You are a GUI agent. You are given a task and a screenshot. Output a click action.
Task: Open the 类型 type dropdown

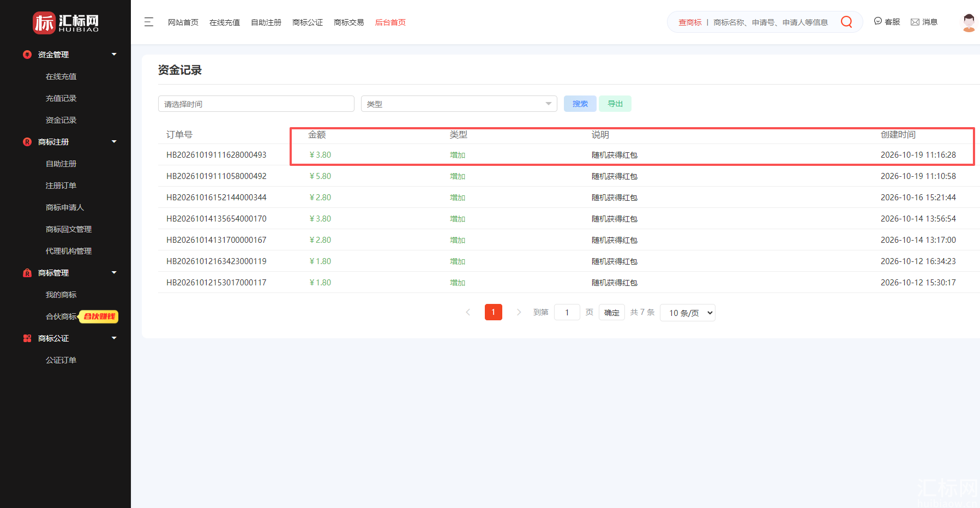tap(459, 104)
